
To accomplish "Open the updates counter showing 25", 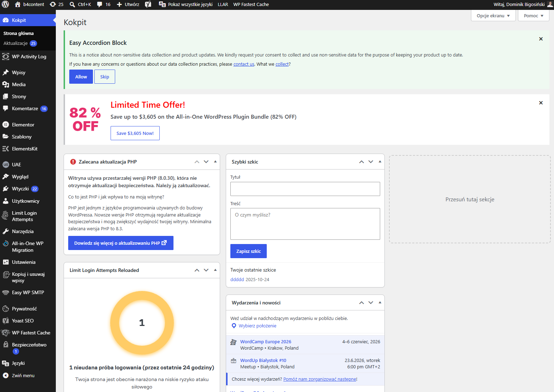I will point(57,4).
